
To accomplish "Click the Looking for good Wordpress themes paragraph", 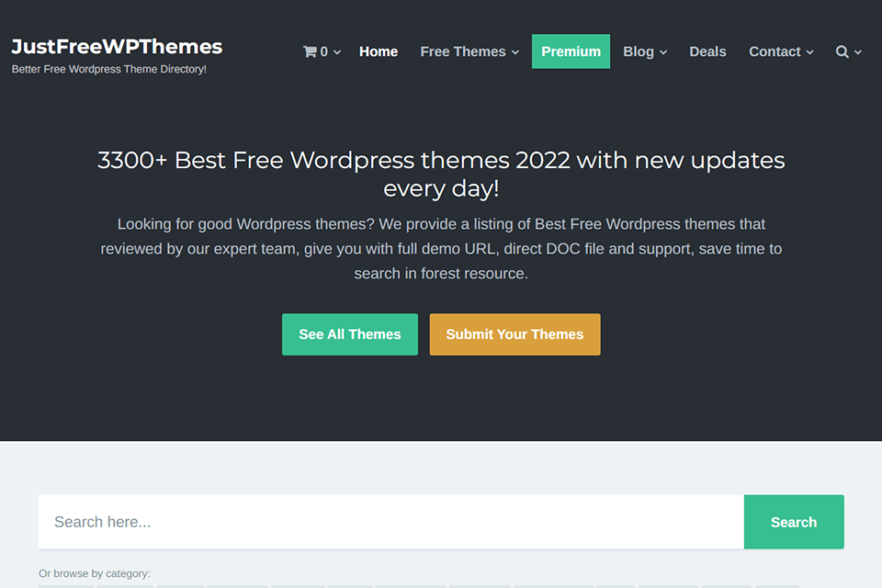I will (x=441, y=249).
